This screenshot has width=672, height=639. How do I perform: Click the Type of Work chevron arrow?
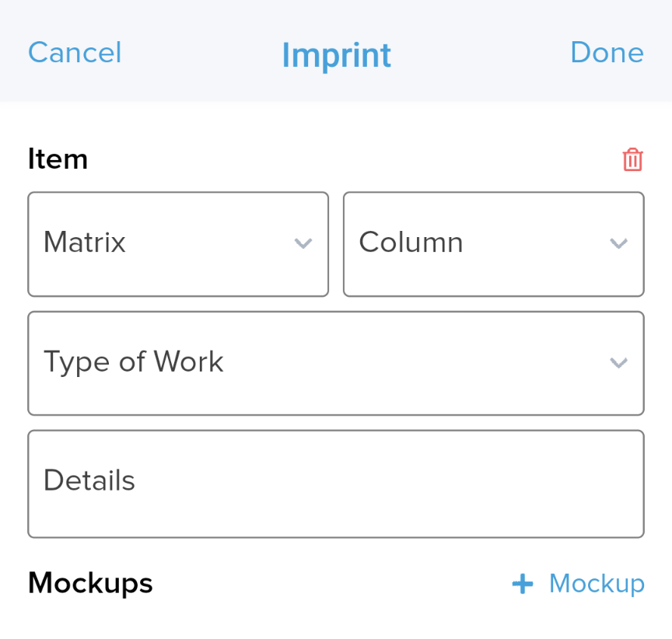point(618,363)
